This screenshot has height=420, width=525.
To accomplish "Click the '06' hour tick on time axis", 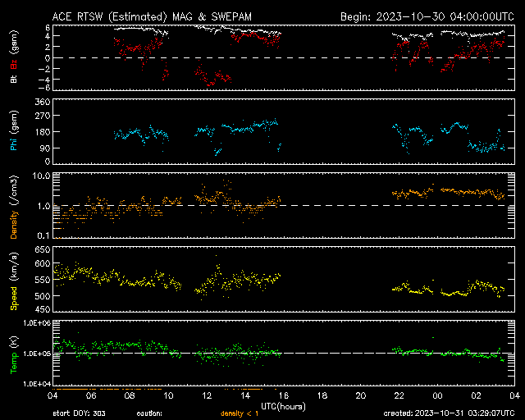I will pos(91,395).
